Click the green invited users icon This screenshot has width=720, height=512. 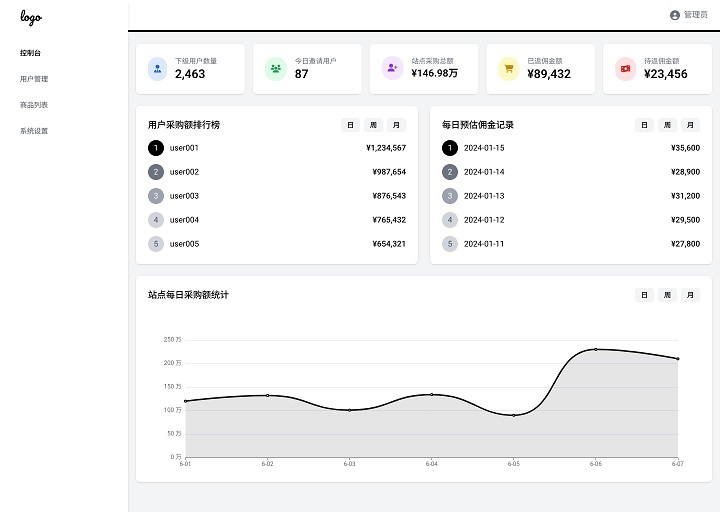276,69
